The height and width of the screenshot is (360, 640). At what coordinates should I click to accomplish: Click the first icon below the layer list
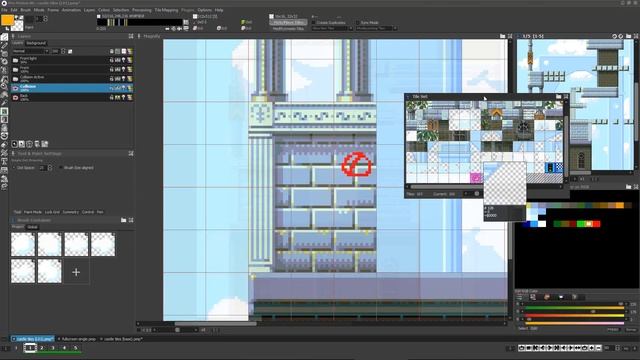(14, 144)
